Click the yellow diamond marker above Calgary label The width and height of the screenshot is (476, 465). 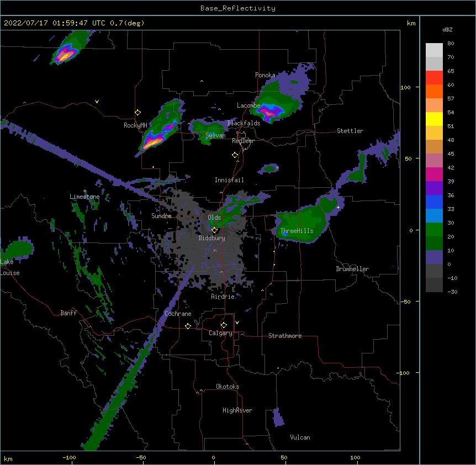point(224,325)
